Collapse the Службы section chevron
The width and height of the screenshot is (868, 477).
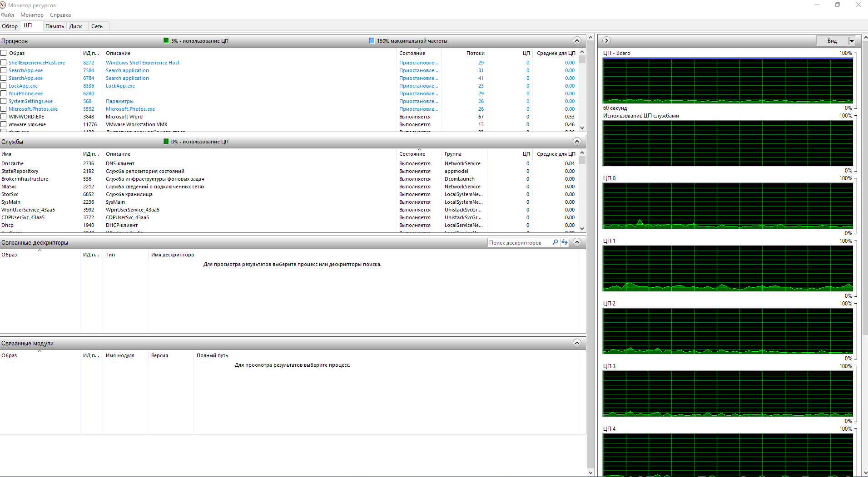(577, 142)
